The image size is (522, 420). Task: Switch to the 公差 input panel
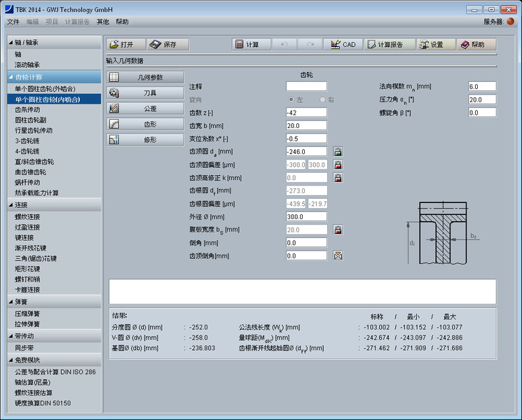145,108
